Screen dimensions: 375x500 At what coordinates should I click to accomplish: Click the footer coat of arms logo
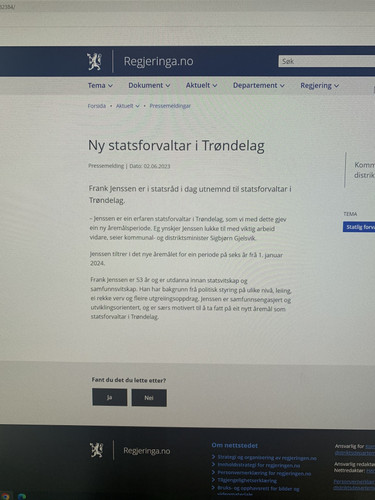(97, 450)
